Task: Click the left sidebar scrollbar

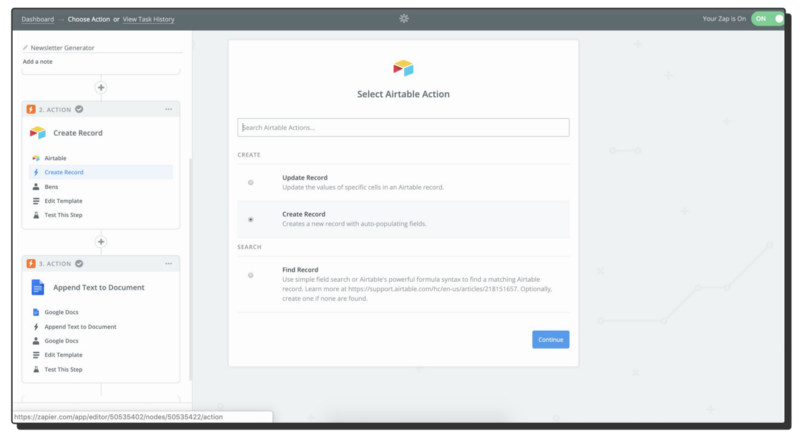Action: (190, 269)
